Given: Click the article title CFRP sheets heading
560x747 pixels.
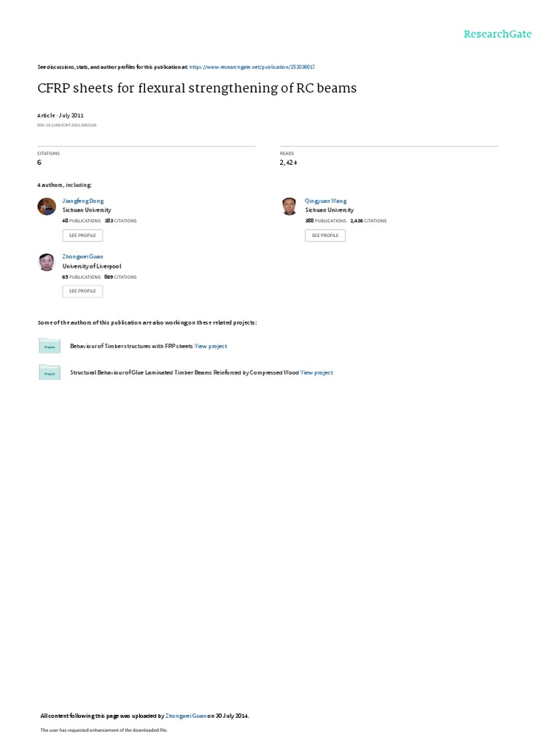Looking at the screenshot, I should click(197, 88).
